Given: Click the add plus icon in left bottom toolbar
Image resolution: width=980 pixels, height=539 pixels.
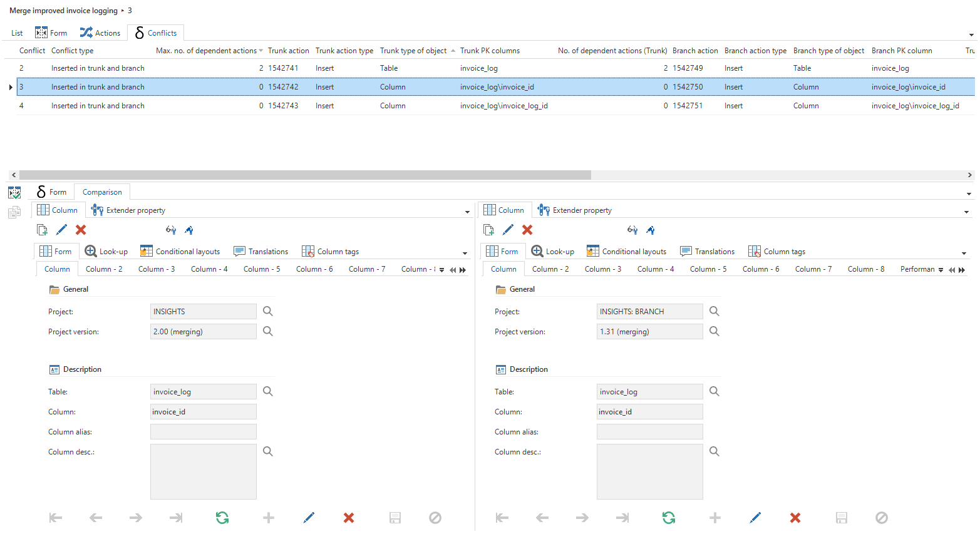Looking at the screenshot, I should [269, 518].
